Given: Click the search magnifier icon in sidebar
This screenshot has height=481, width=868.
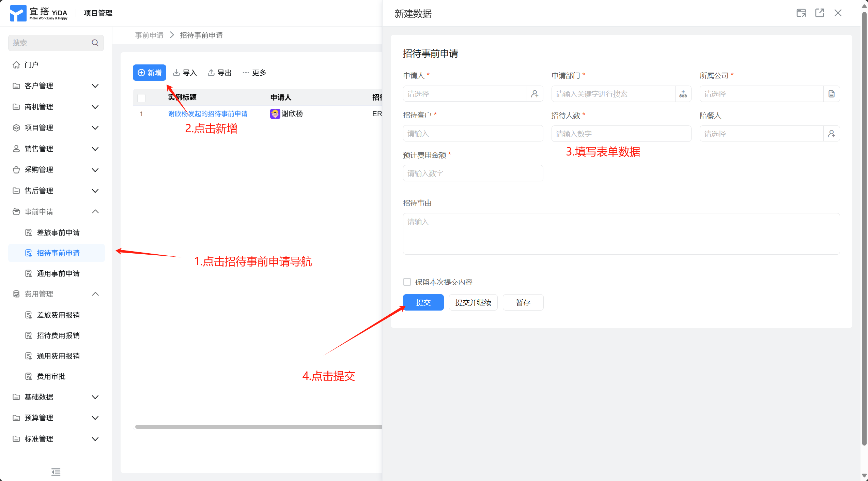Looking at the screenshot, I should click(95, 43).
